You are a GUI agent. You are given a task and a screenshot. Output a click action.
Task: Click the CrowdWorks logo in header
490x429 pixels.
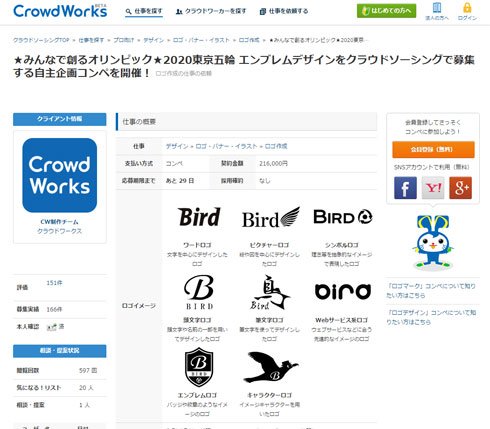pos(60,11)
